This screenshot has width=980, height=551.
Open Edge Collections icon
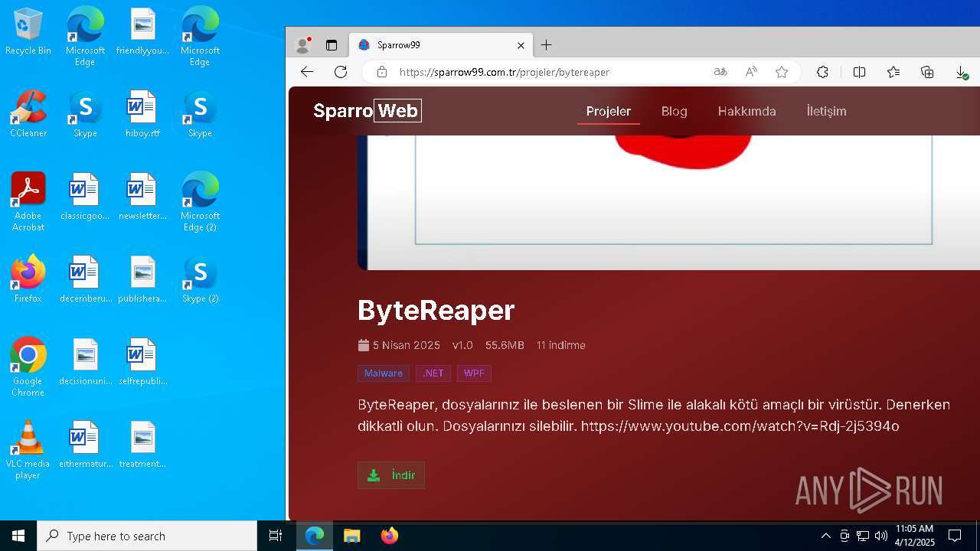pyautogui.click(x=927, y=72)
